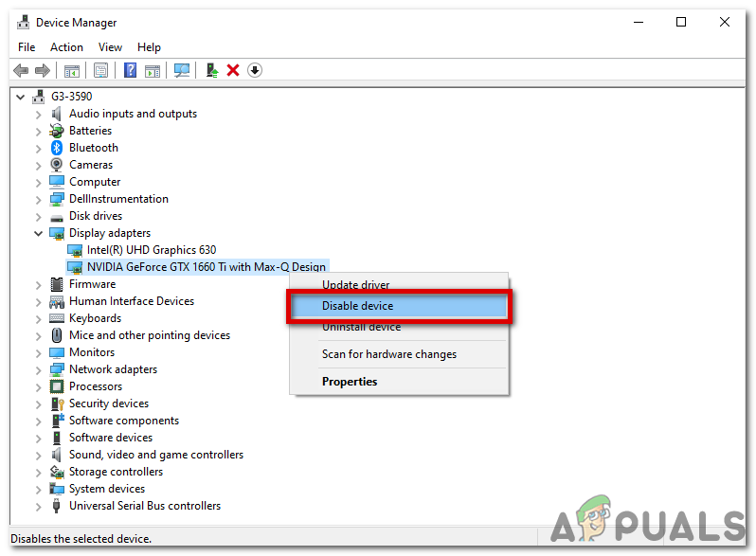Choose Disable device in context menu
This screenshot has width=756, height=556.
(x=399, y=306)
